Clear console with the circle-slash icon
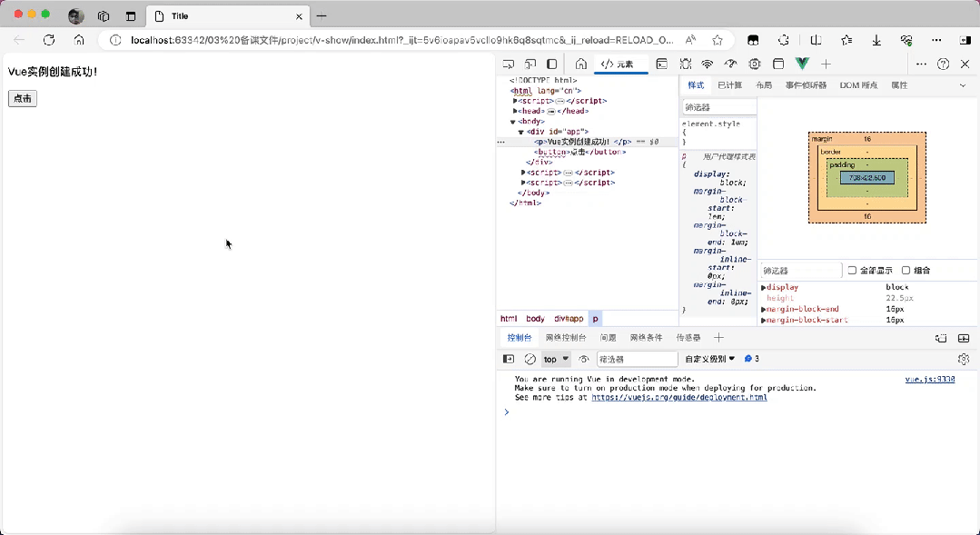Image resolution: width=980 pixels, height=535 pixels. click(530, 359)
